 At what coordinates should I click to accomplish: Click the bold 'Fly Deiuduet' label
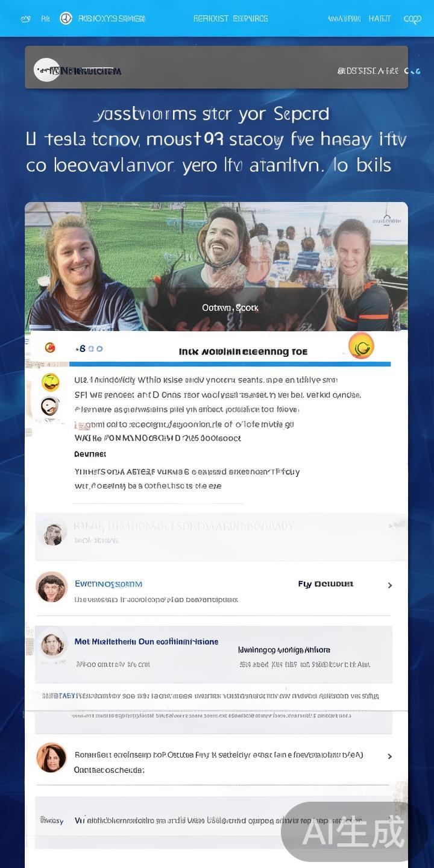(x=325, y=583)
